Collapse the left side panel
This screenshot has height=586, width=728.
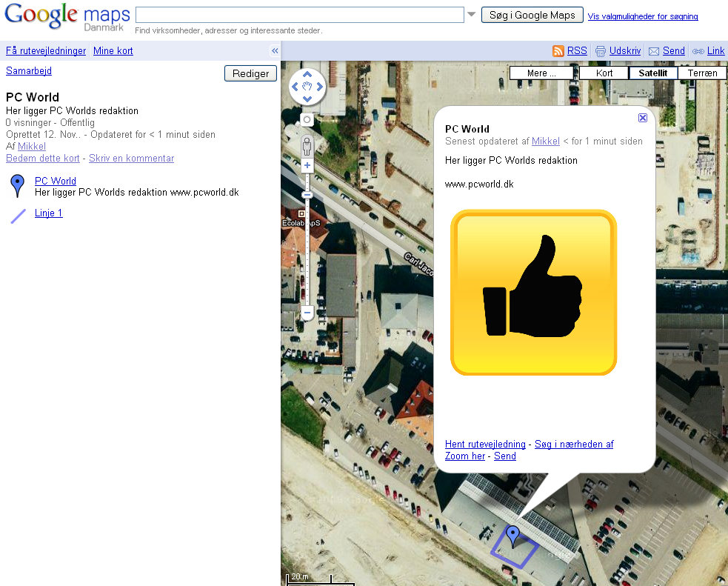click(275, 50)
